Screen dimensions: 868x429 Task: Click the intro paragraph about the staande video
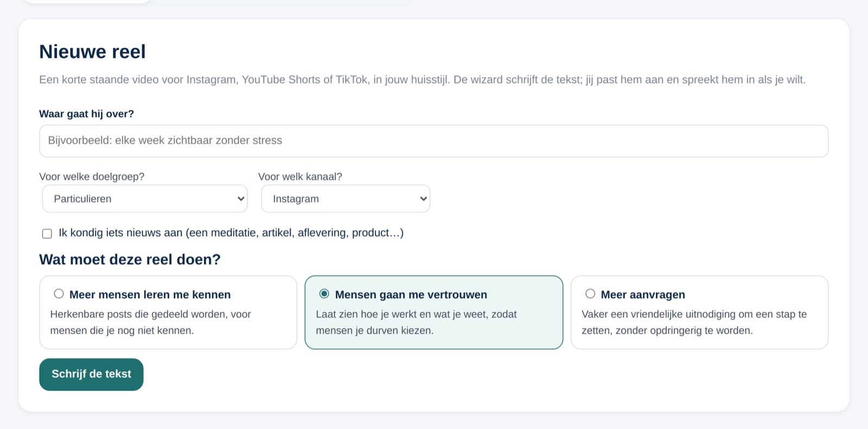pyautogui.click(x=422, y=80)
